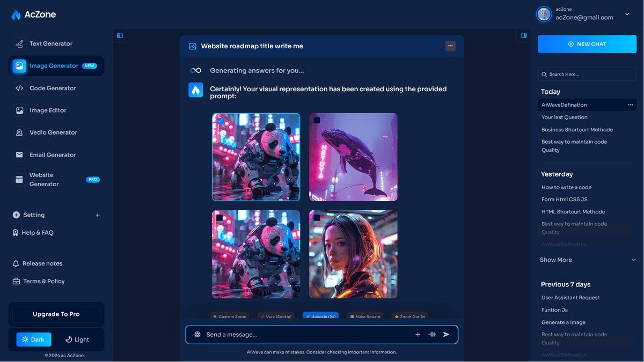Switch to Dark theme
The height and width of the screenshot is (362, 644).
coord(34,339)
